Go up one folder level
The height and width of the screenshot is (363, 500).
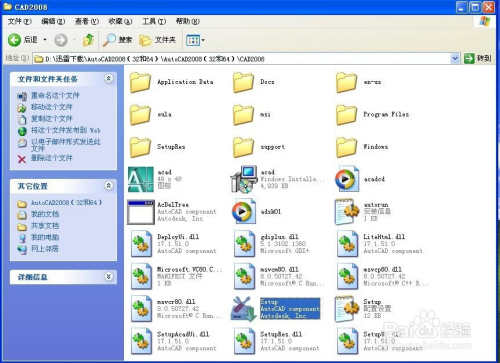88,40
